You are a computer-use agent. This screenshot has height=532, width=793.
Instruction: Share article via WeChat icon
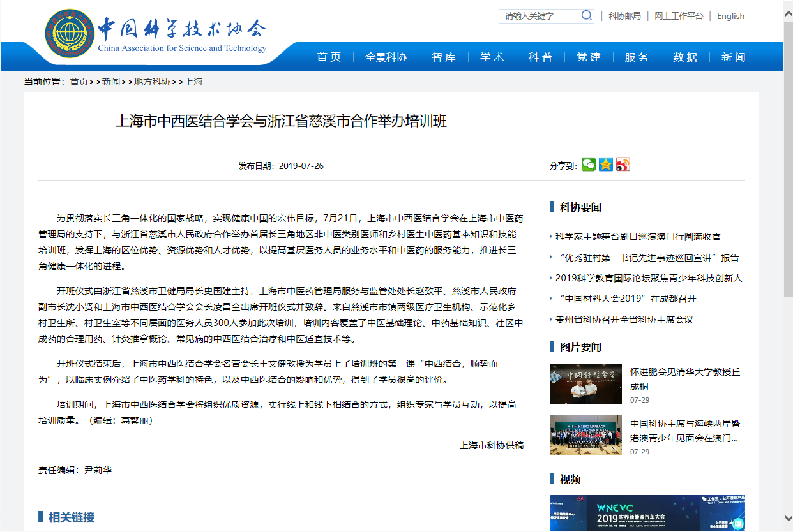click(x=588, y=165)
